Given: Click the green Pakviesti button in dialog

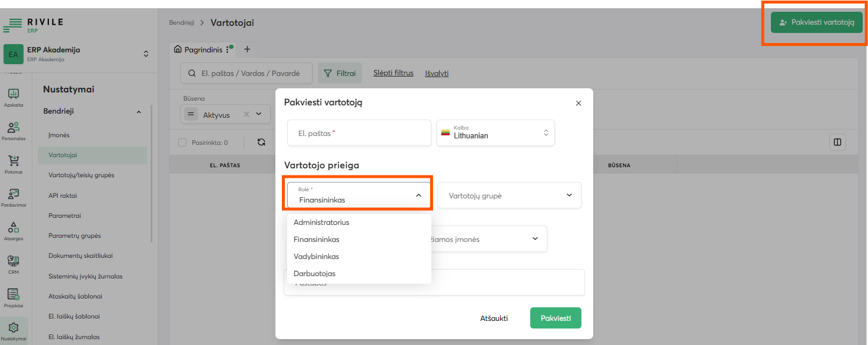Looking at the screenshot, I should (556, 318).
